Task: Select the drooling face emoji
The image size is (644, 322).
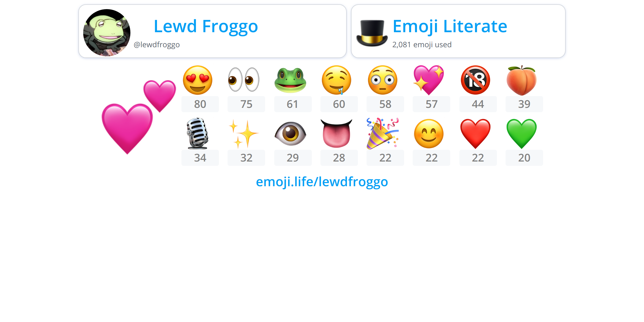Action: [336, 80]
